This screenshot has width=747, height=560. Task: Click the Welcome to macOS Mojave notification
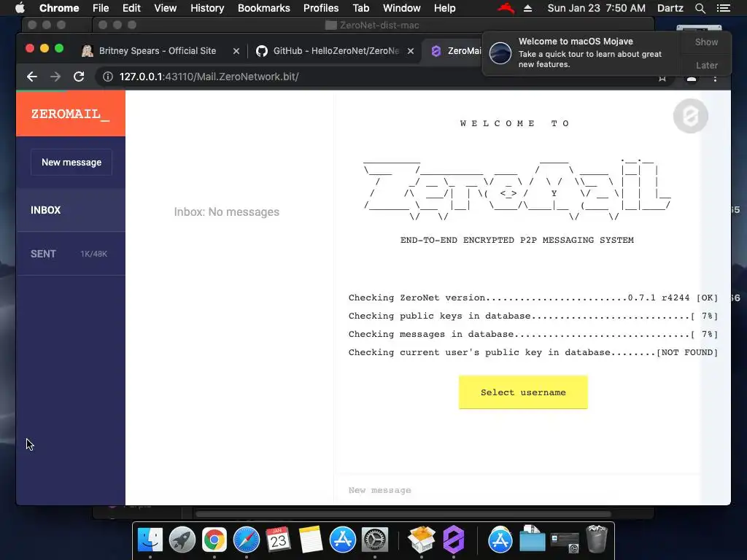pos(581,52)
